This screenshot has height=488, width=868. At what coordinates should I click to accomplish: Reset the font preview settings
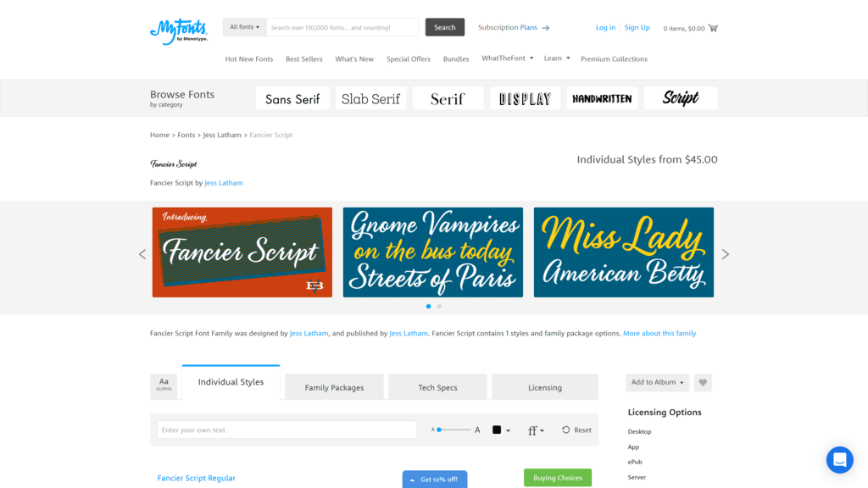coord(576,430)
